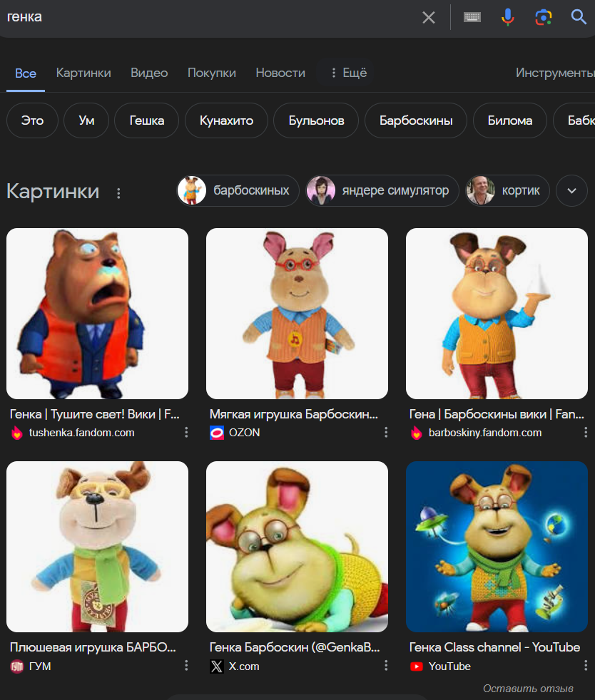Switch to the 'Видео' tab
595x700 pixels.
(149, 73)
